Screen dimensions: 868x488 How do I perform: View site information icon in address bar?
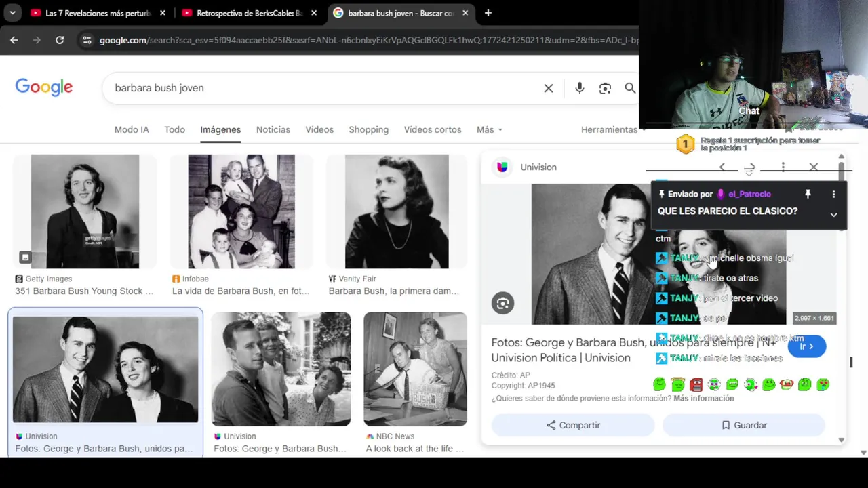[87, 40]
